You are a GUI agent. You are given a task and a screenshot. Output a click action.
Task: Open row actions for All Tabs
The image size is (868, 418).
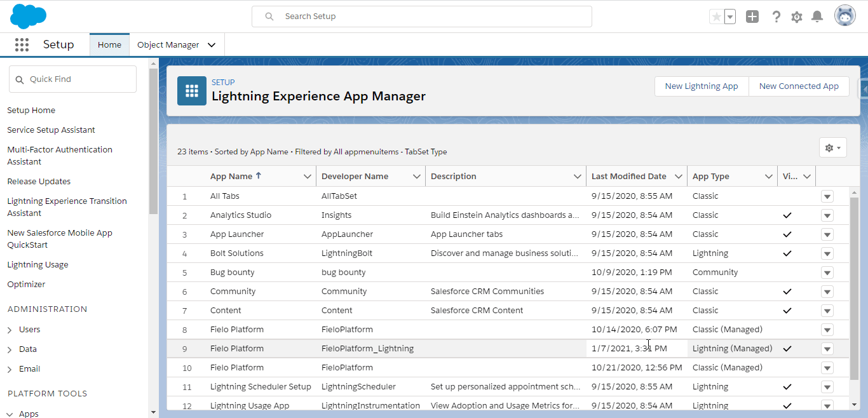(827, 196)
